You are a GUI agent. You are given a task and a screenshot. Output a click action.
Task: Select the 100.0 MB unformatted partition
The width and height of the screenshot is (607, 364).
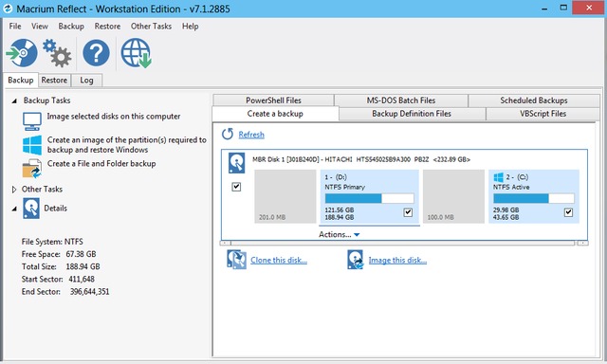tap(453, 196)
